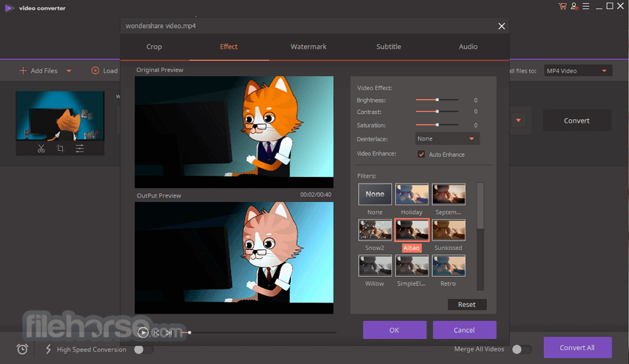Click the High Speed Conversion lightning icon
This screenshot has width=629, height=364.
point(48,349)
